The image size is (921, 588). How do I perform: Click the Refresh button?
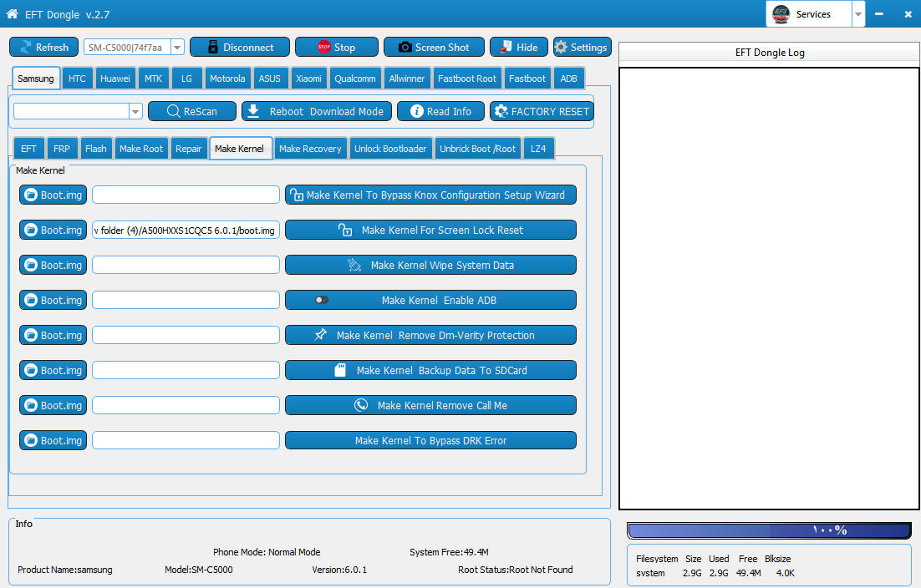[44, 47]
